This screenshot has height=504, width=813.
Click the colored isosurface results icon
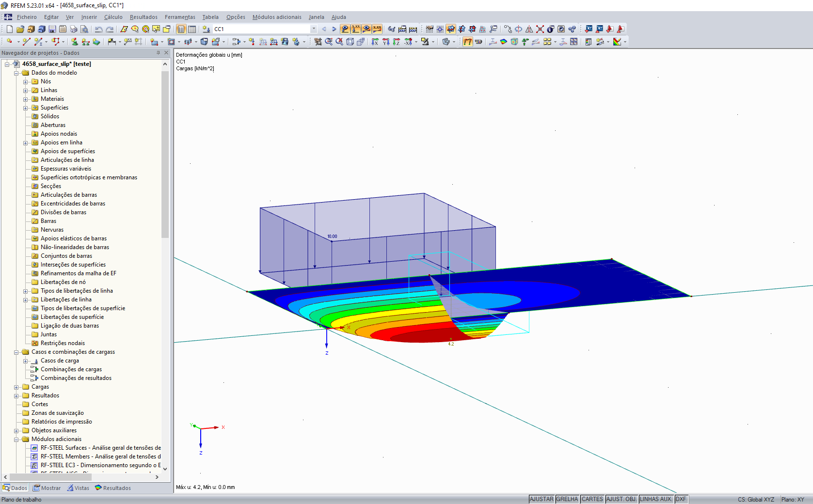pyautogui.click(x=504, y=42)
